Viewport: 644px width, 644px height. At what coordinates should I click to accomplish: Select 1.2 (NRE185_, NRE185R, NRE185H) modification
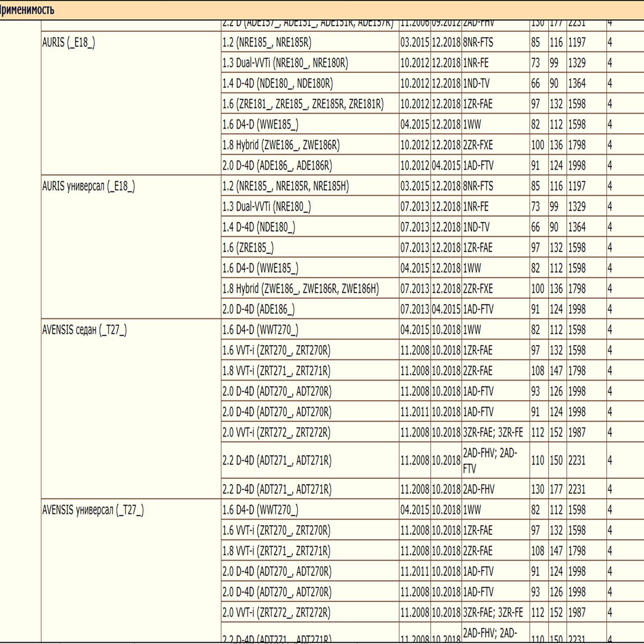[286, 186]
